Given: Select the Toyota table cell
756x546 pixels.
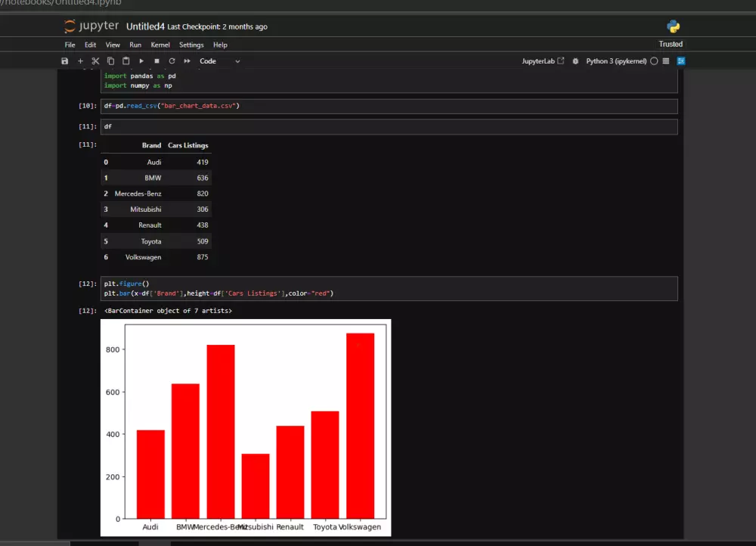Looking at the screenshot, I should tap(151, 241).
